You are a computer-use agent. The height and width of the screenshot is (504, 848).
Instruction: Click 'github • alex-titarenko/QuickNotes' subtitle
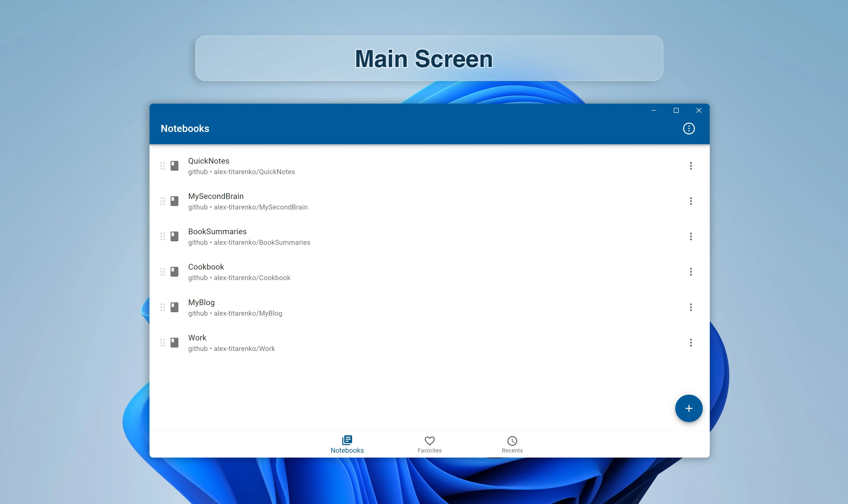click(x=241, y=172)
